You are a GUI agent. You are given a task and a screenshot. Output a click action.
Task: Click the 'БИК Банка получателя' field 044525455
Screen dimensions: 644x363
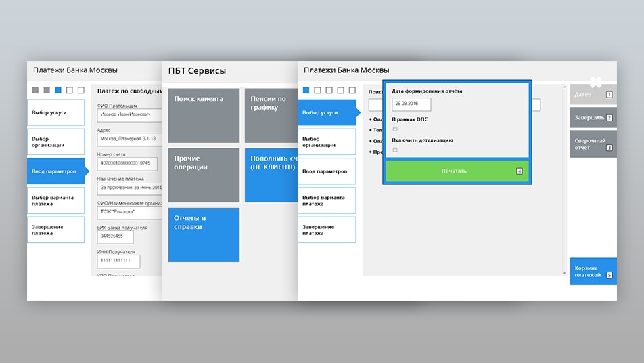(116, 236)
